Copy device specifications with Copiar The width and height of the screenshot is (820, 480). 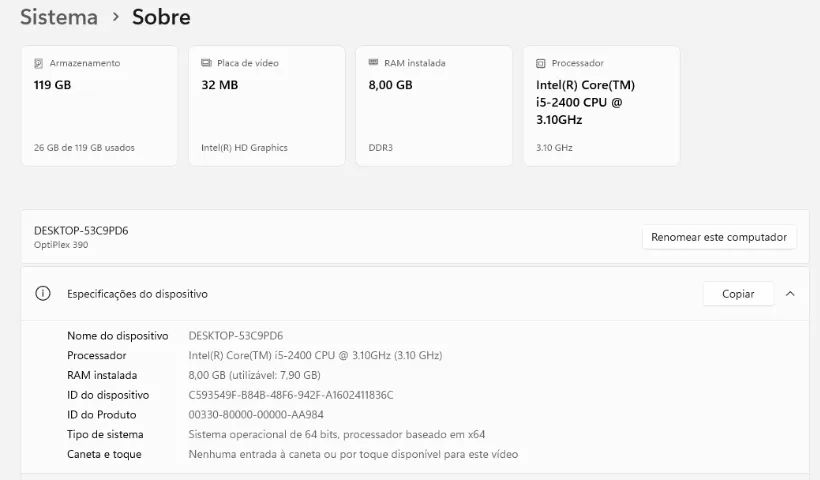738,294
